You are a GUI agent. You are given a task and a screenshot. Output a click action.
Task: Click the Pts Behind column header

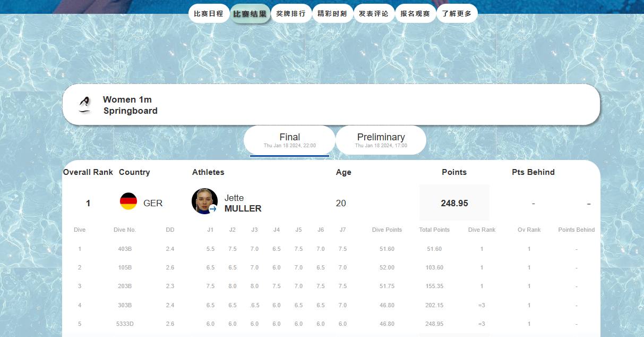click(x=534, y=172)
